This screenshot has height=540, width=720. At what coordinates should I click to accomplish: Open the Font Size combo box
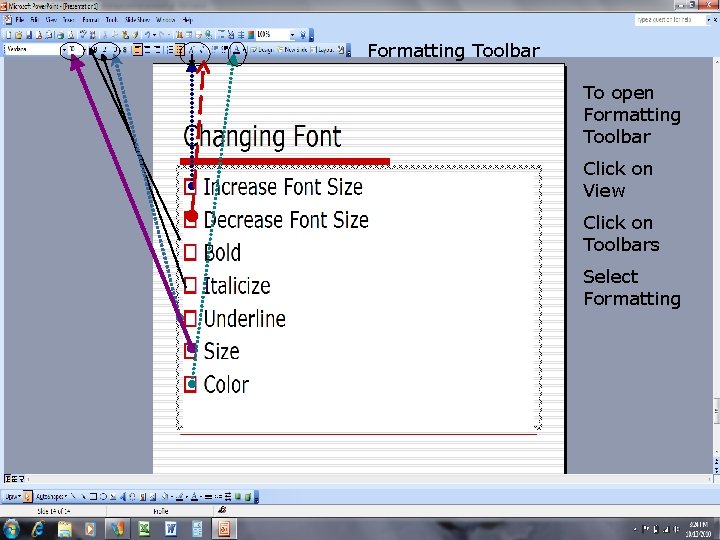tap(76, 50)
